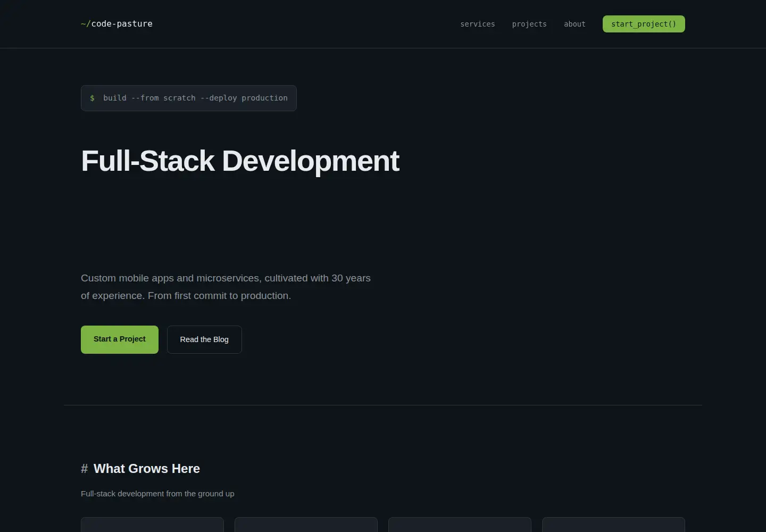Click the 'Custom mobile apps and microservices' paragraph
The width and height of the screenshot is (766, 532).
pos(226,287)
